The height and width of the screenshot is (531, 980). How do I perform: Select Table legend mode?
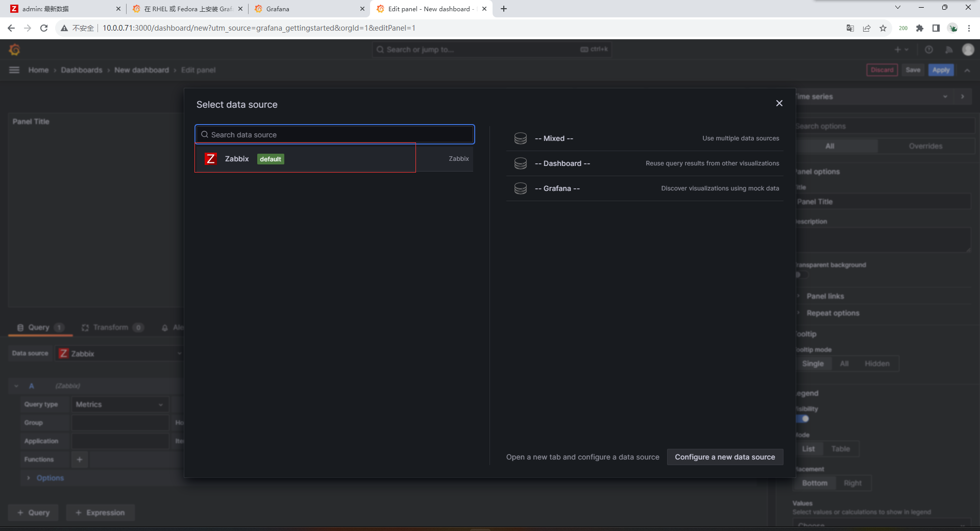840,449
